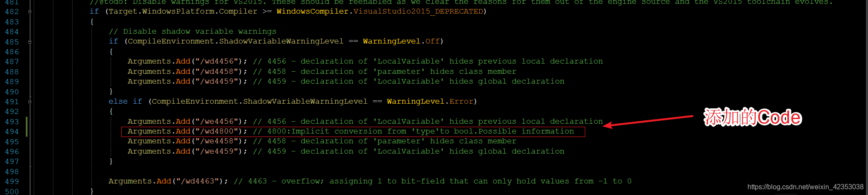Collapse the if block at line 485
The image size is (868, 195).
(x=29, y=42)
